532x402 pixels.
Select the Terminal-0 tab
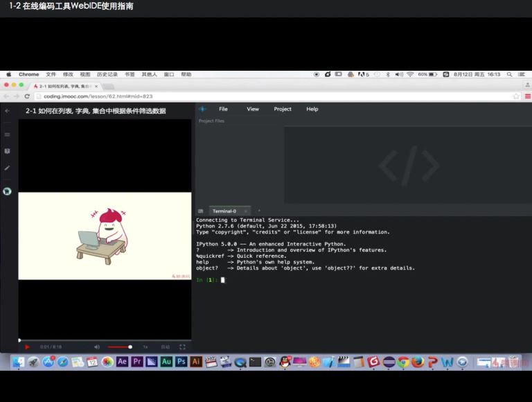click(224, 211)
